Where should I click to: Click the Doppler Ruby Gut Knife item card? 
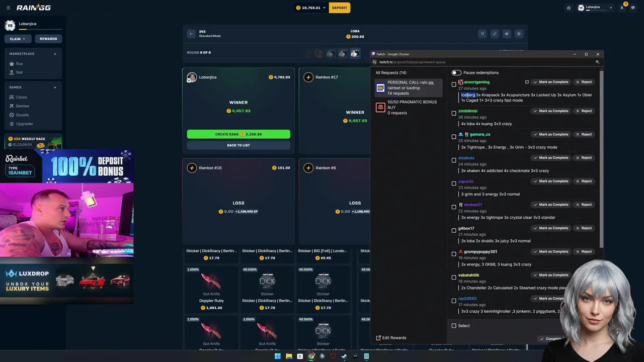click(x=211, y=289)
